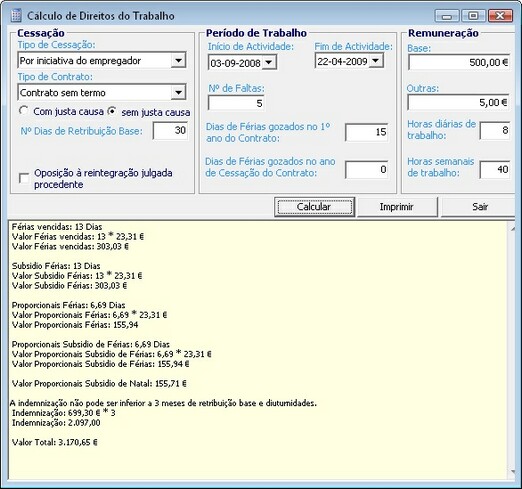Select the sem justa causa radio option

tap(112, 111)
